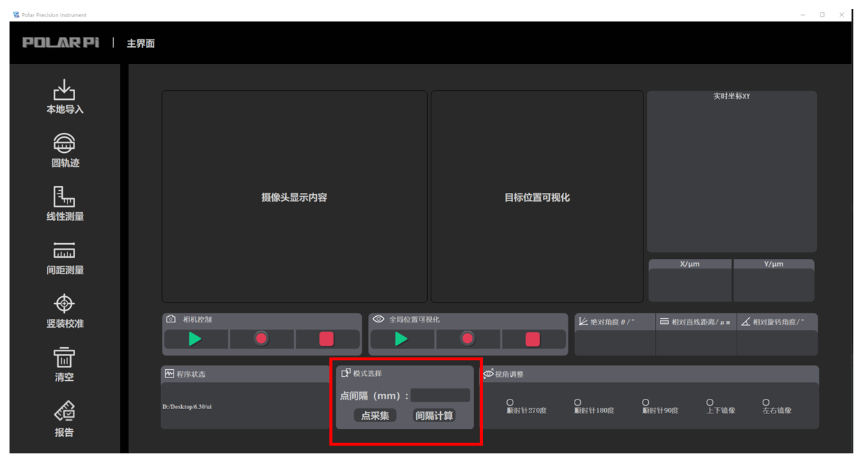Stop the camera with the square 相机控制 button

(x=327, y=339)
